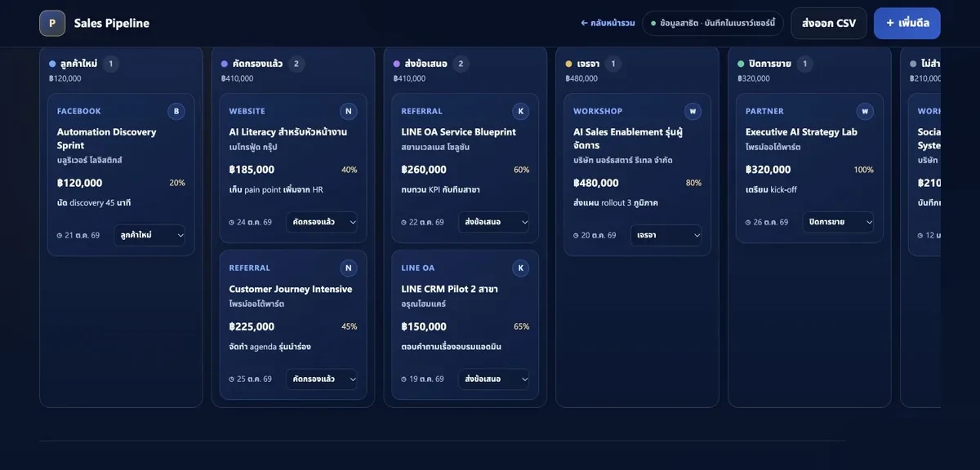Open the LINE CRM Pilot 2 สาขา title
The image size is (980, 470).
pos(450,289)
